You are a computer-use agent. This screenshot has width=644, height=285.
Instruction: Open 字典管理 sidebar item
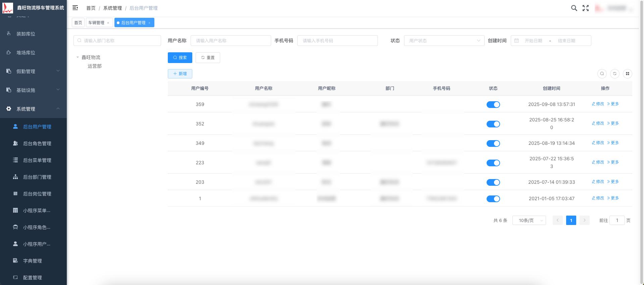click(x=33, y=261)
